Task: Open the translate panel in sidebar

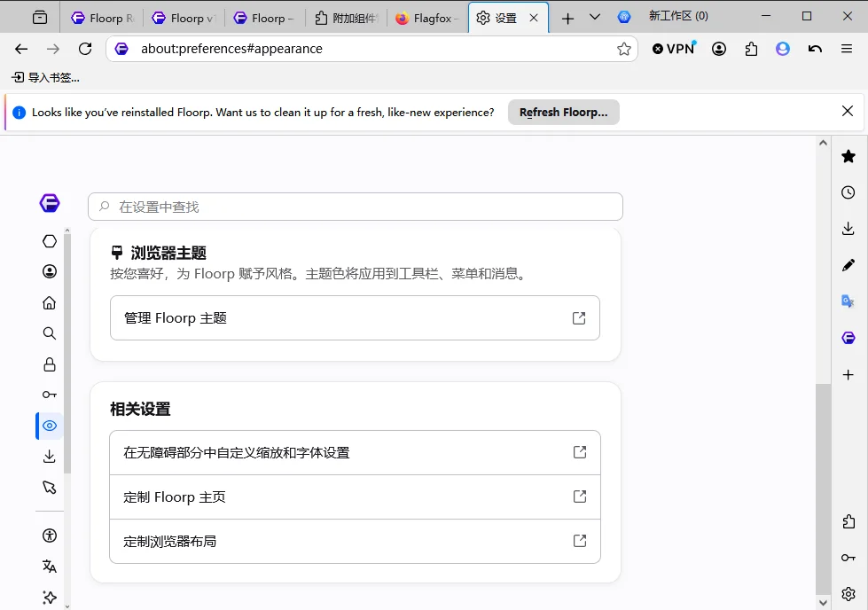Action: (x=848, y=301)
